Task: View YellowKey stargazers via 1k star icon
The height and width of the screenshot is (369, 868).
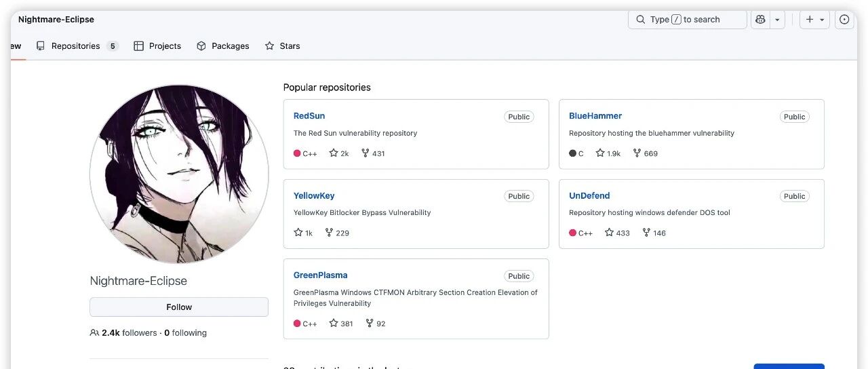Action: 303,233
